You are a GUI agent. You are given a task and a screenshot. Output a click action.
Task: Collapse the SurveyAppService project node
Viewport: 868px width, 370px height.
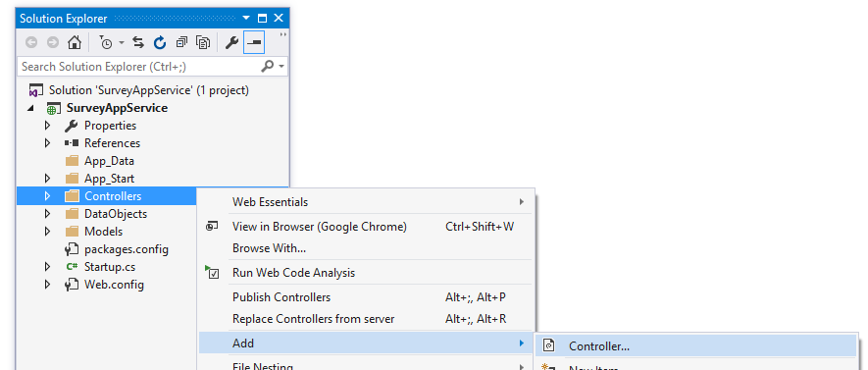(x=29, y=109)
